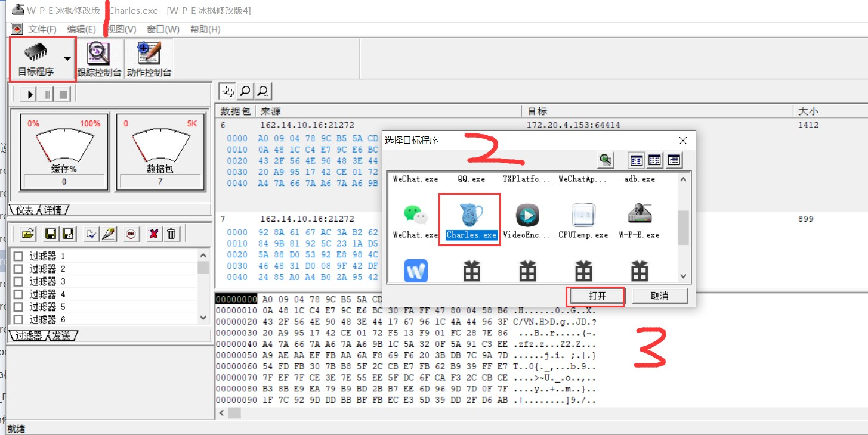Enable the 过滤器 6 checkbox
This screenshot has height=435, width=868.
(x=18, y=319)
